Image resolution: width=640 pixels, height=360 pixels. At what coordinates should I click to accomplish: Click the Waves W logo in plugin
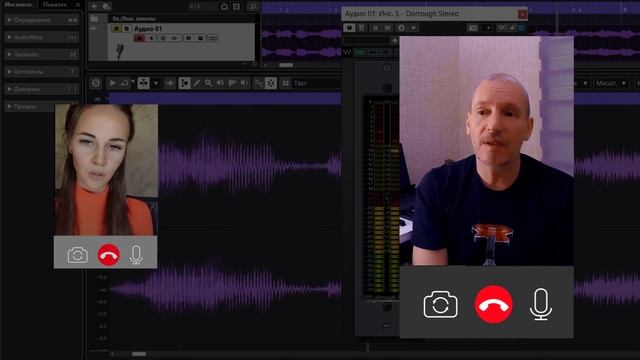click(347, 52)
